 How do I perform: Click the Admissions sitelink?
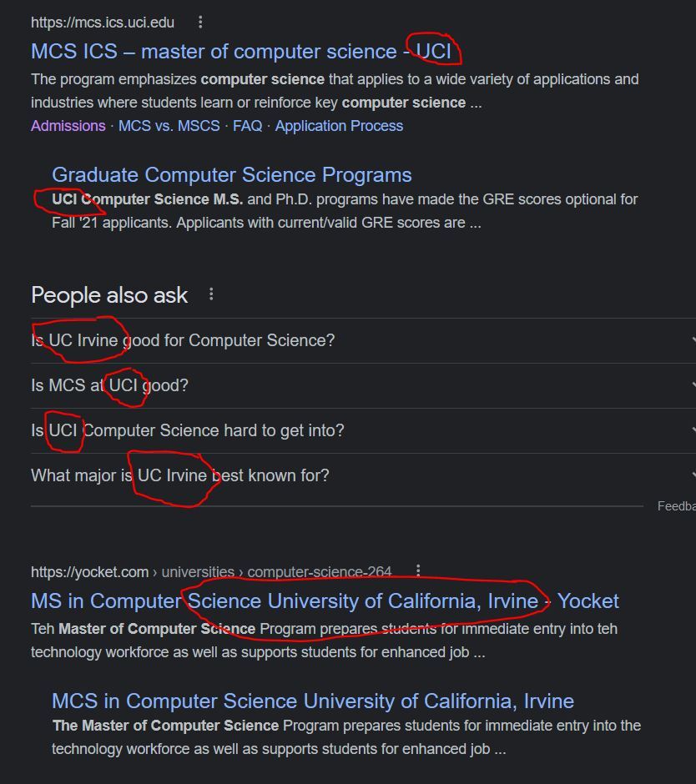pyautogui.click(x=68, y=126)
